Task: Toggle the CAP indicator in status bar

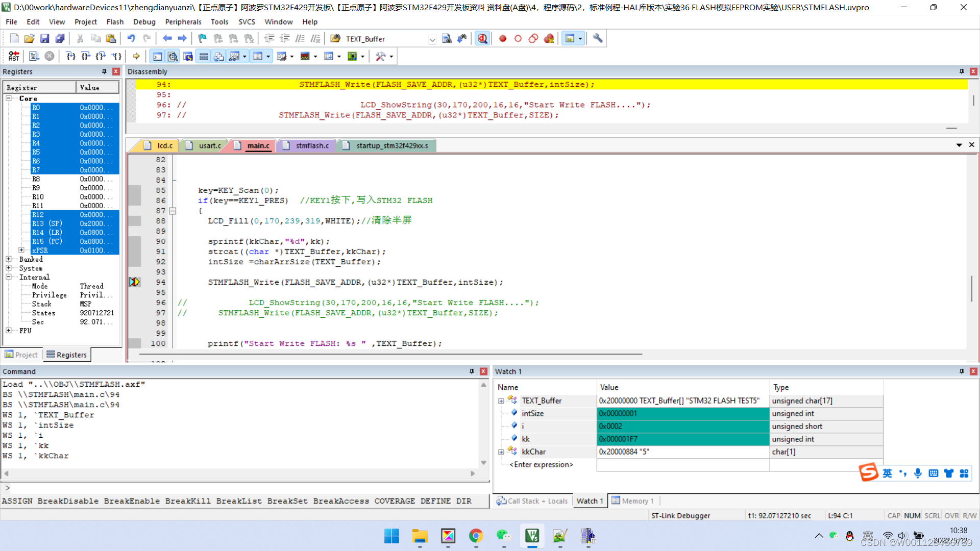Action: 894,515
